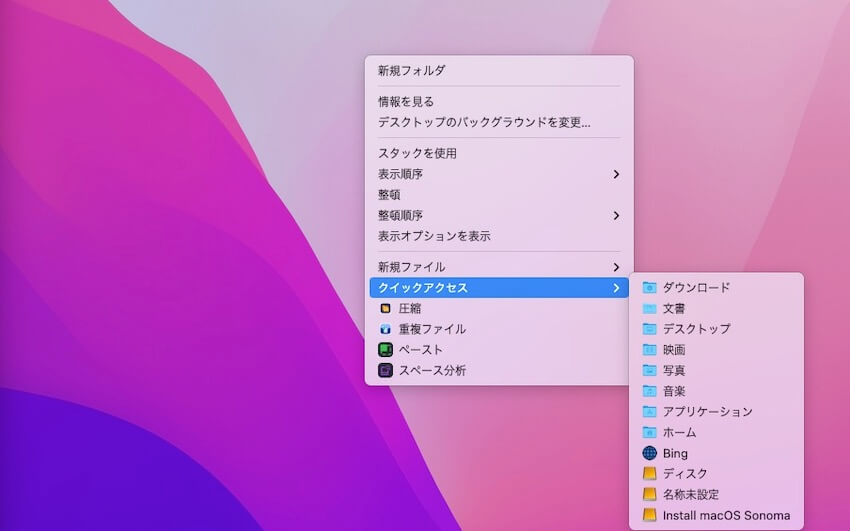Click the ディスク drive icon
The height and width of the screenshot is (531, 850).
click(649, 474)
